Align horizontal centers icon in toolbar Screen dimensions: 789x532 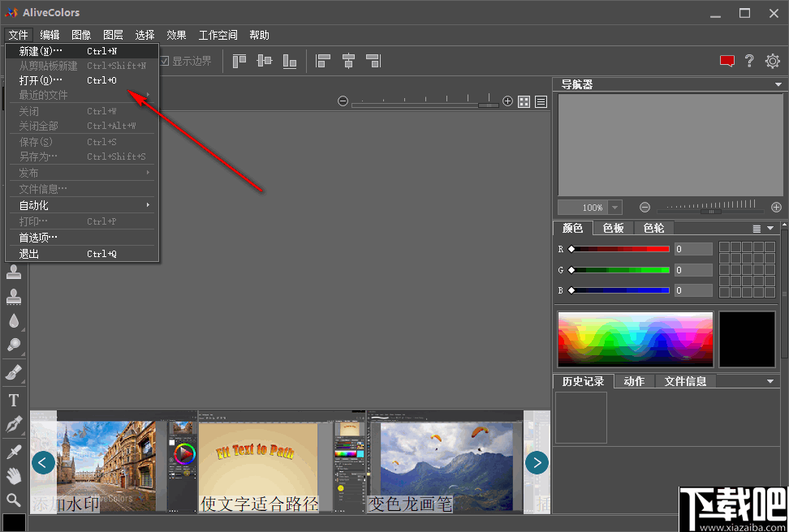(x=348, y=62)
